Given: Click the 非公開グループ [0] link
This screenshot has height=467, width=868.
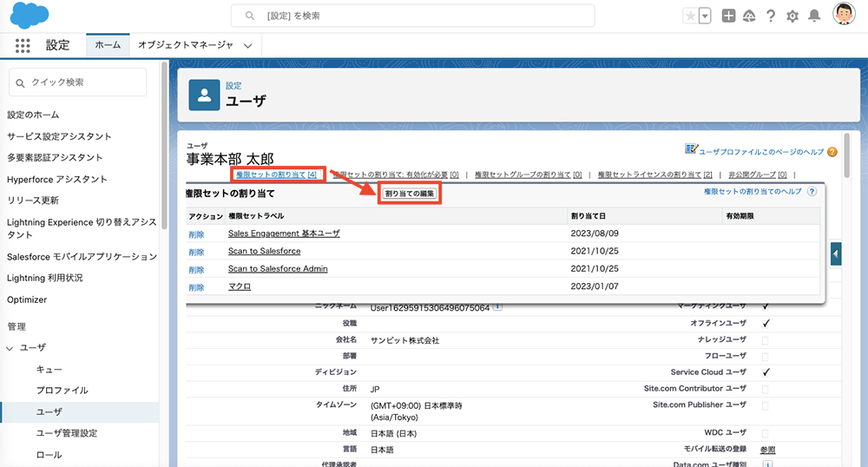Looking at the screenshot, I should point(757,174).
